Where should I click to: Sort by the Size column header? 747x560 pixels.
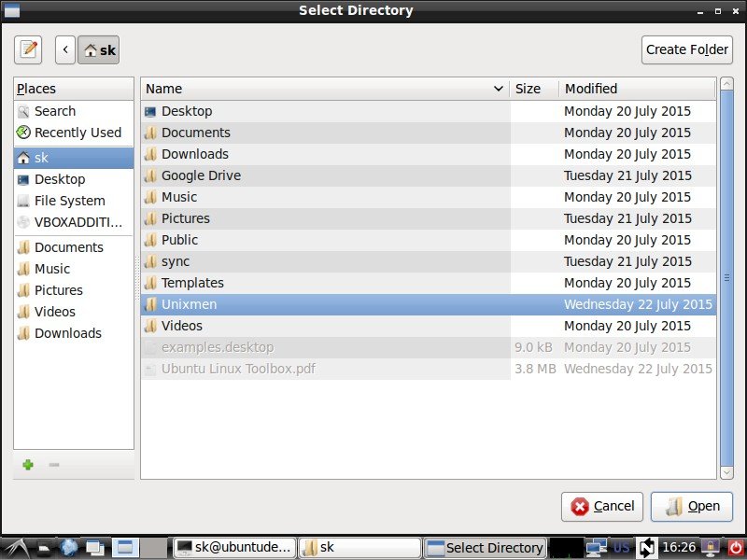click(534, 89)
